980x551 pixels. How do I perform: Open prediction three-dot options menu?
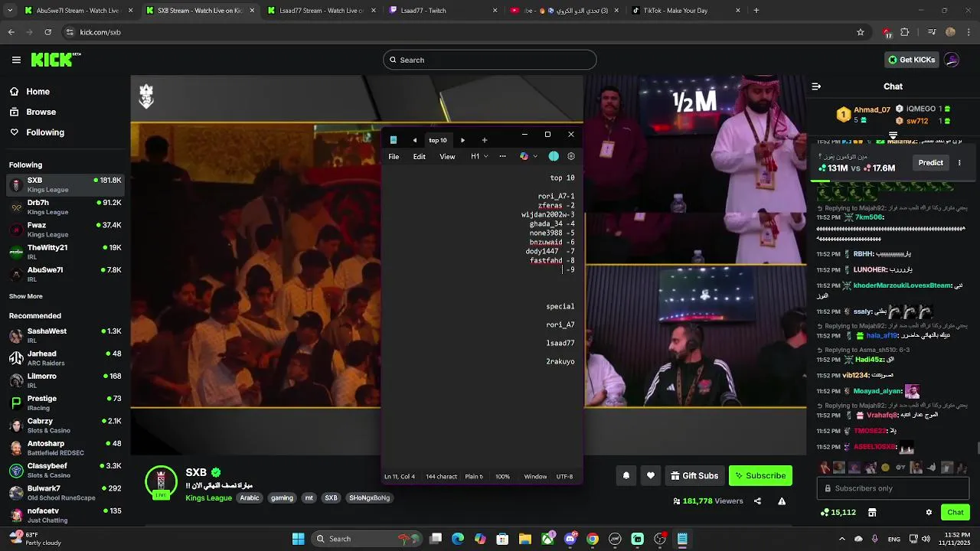coord(959,162)
